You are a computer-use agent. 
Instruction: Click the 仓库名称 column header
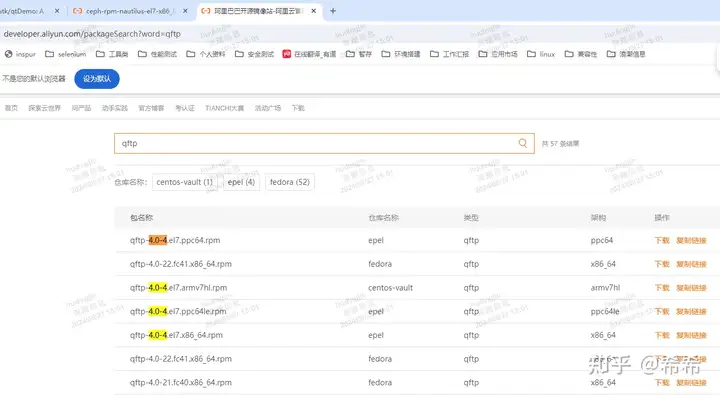383,218
